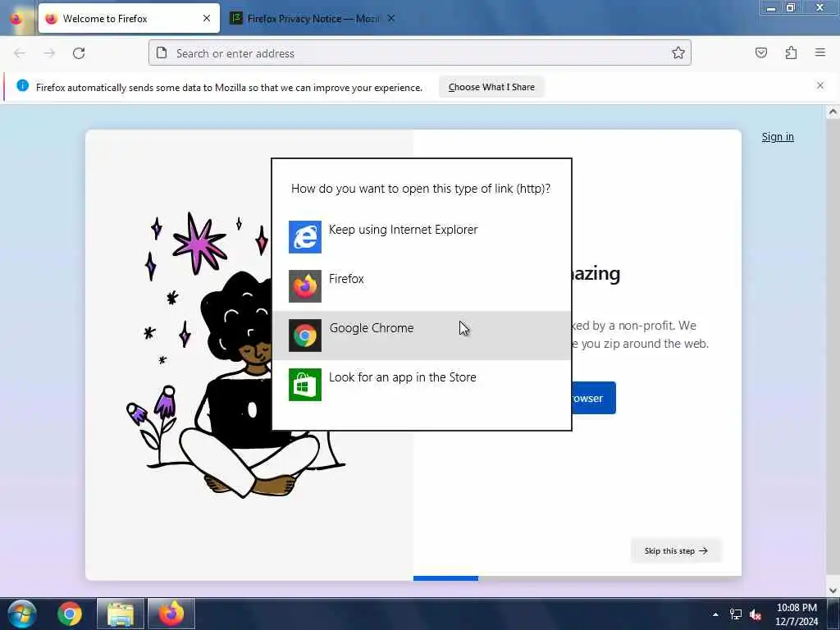Pick Google Chrome from the app list
This screenshot has height=630, width=840.
pyautogui.click(x=422, y=336)
